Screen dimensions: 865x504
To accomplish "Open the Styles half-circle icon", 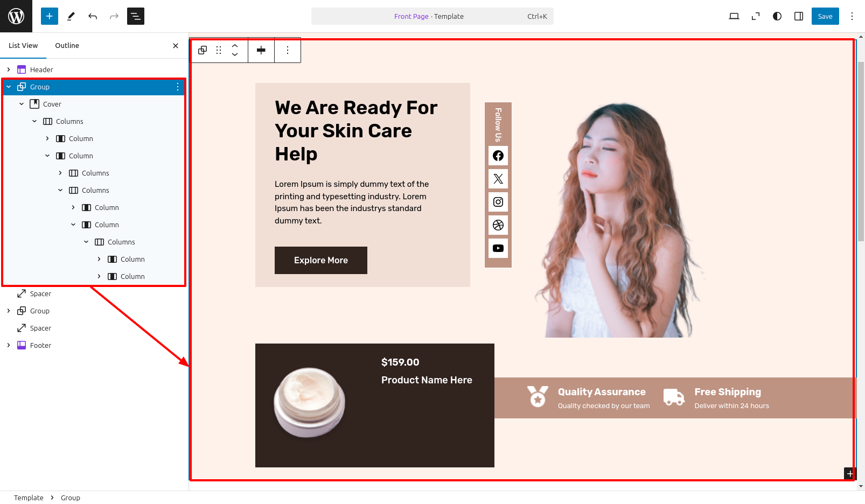I will pyautogui.click(x=777, y=16).
